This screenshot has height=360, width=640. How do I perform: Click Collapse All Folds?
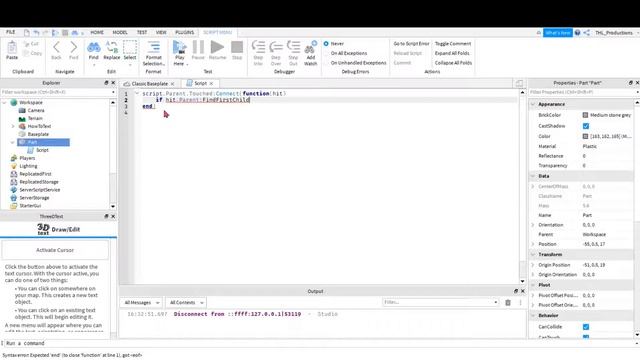[x=453, y=63]
